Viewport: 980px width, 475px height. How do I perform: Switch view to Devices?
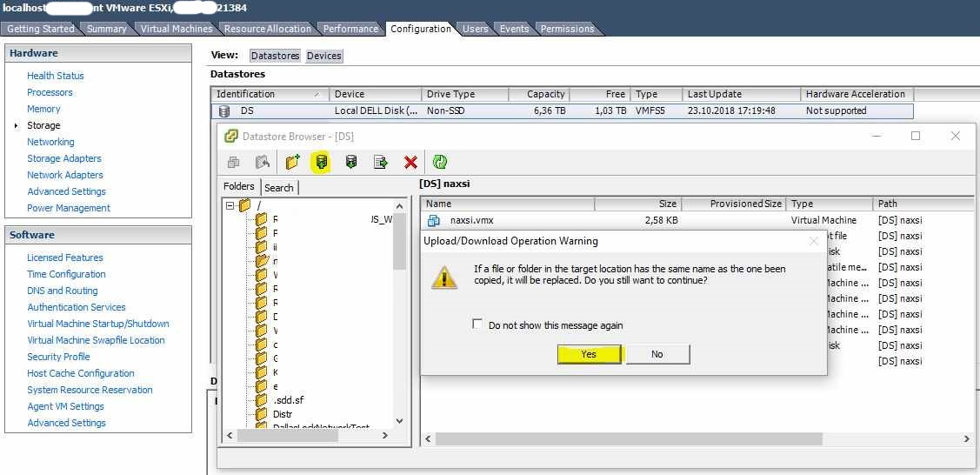(x=323, y=56)
